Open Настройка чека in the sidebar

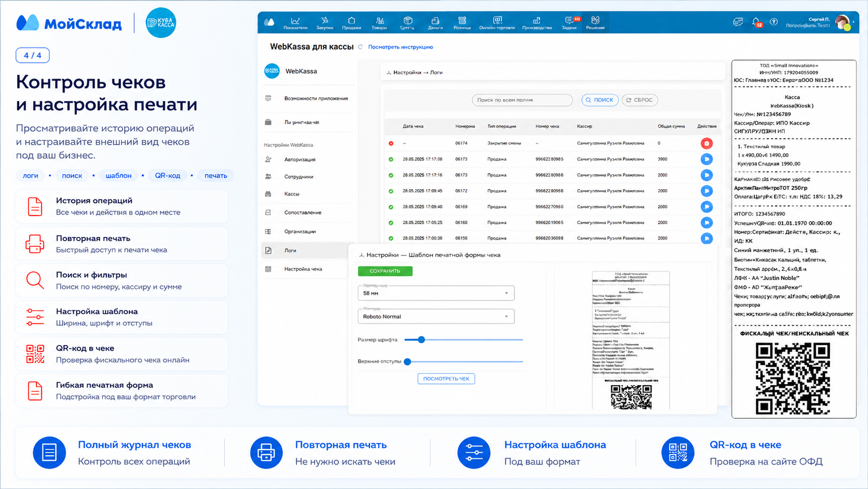[303, 269]
